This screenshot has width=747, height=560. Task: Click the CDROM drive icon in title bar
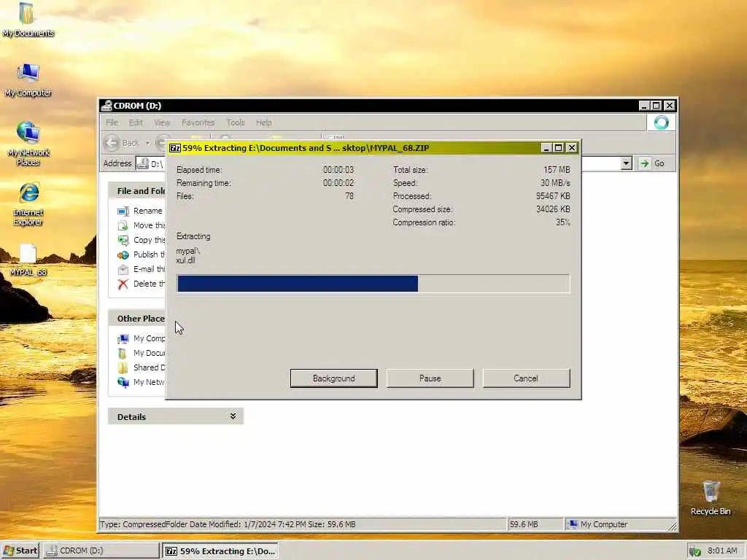click(107, 105)
